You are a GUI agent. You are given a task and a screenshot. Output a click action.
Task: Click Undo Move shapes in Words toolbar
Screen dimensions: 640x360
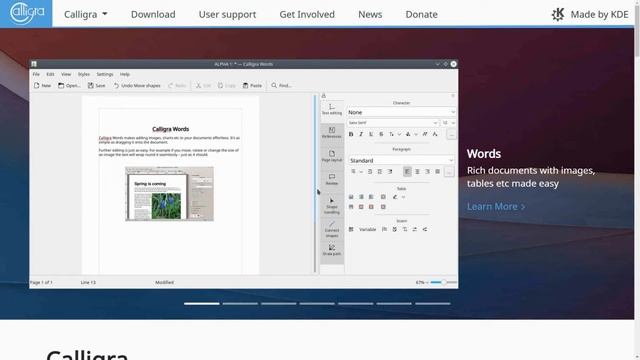(137, 86)
